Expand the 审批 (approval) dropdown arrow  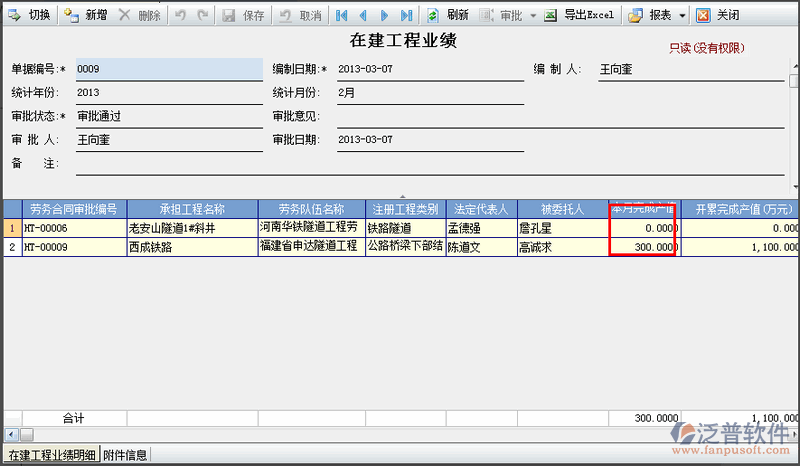point(533,15)
